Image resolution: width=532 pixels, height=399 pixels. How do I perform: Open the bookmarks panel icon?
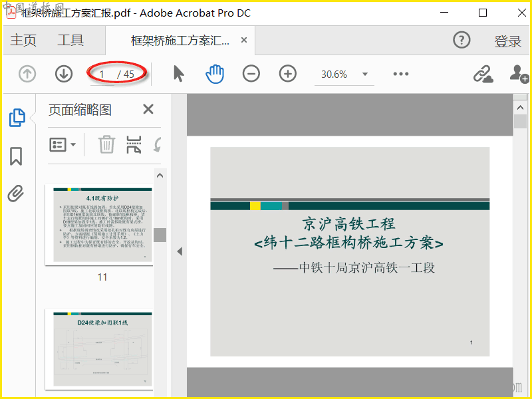[16, 156]
